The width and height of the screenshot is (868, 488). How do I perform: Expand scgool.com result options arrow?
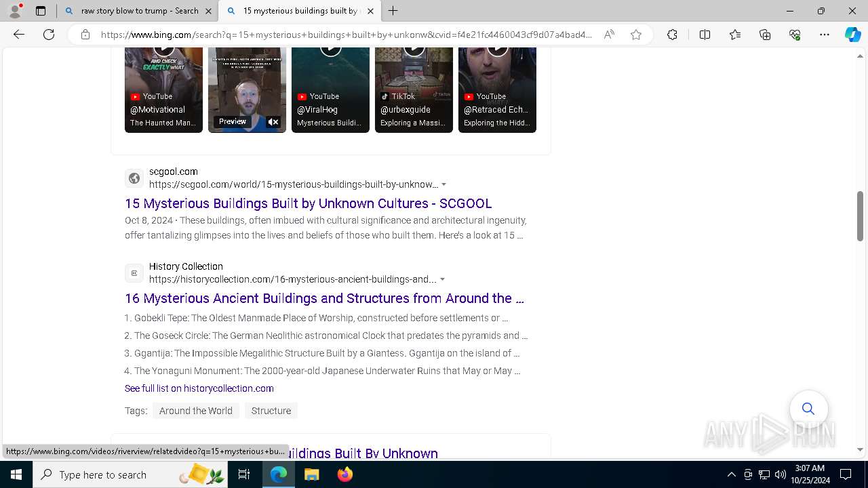[x=443, y=184]
